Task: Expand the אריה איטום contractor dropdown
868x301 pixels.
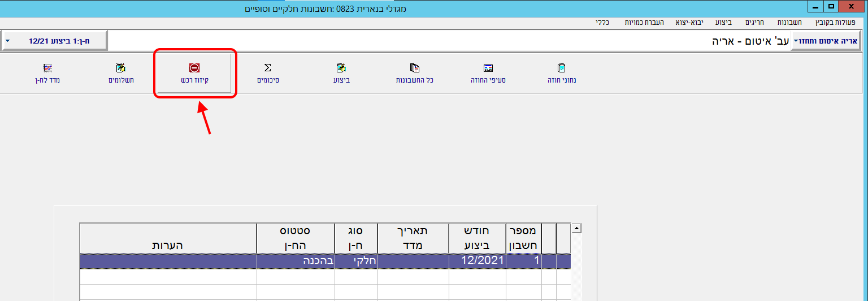Action: pos(826,41)
